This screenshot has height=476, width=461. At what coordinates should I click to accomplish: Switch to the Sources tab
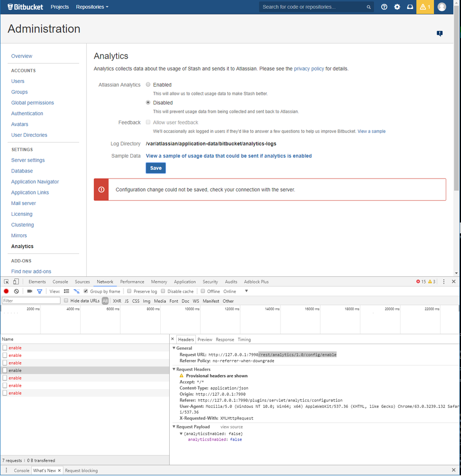point(82,282)
